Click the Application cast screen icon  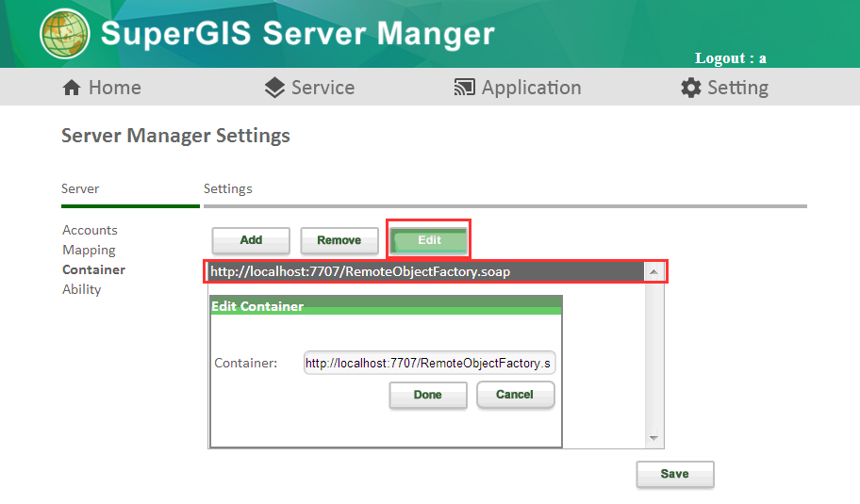(x=464, y=88)
